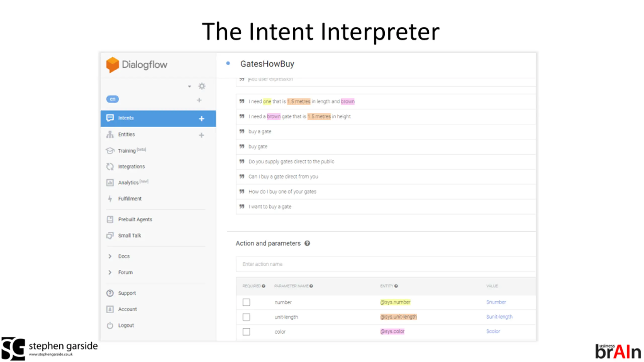
Task: Add language with plus beside en badge
Action: pyautogui.click(x=199, y=100)
